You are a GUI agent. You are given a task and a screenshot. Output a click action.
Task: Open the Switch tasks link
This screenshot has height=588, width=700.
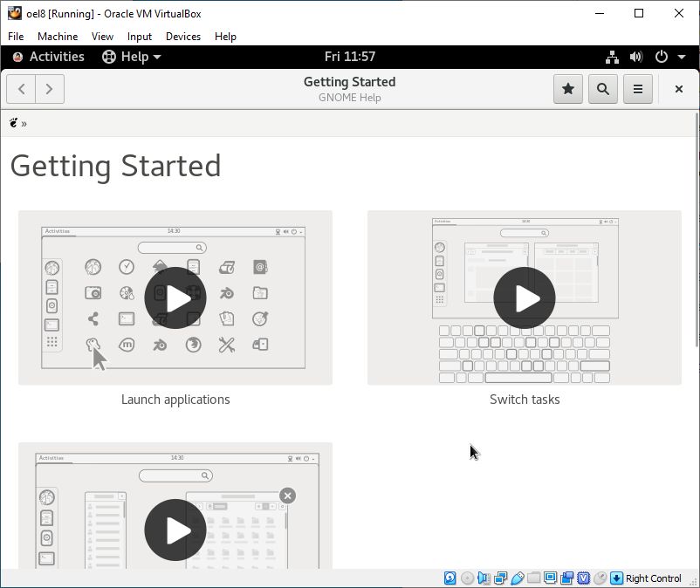525,400
